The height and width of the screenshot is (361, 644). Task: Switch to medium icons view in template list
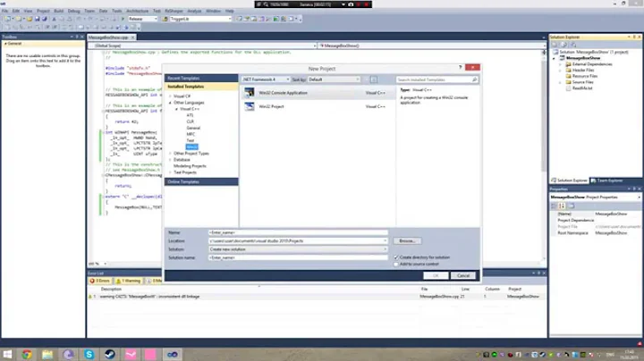tap(374, 80)
